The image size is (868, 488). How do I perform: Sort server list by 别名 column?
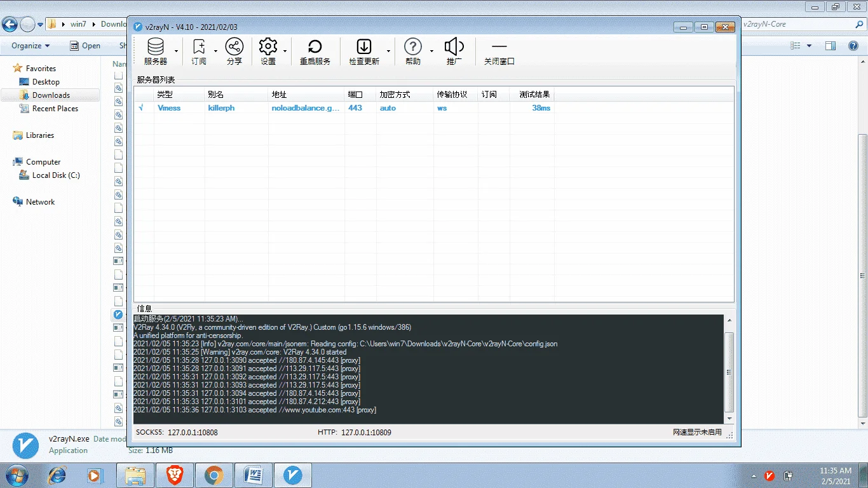point(236,95)
